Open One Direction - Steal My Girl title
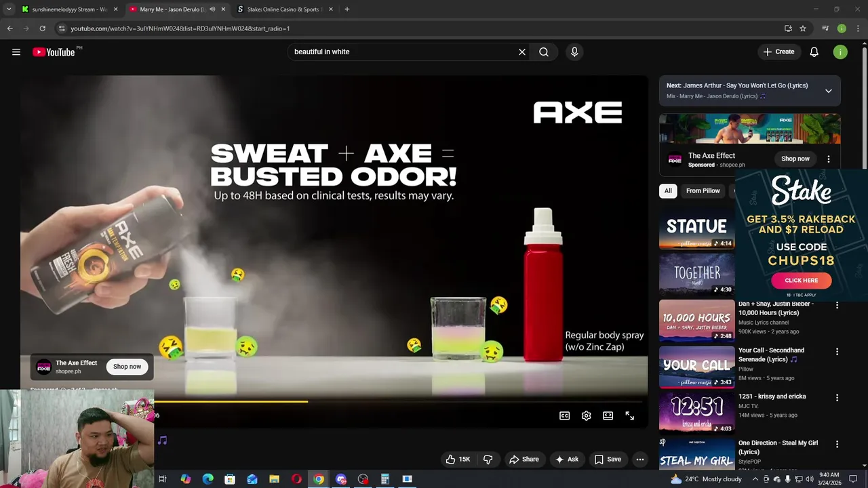Viewport: 868px width, 488px height. click(x=778, y=447)
